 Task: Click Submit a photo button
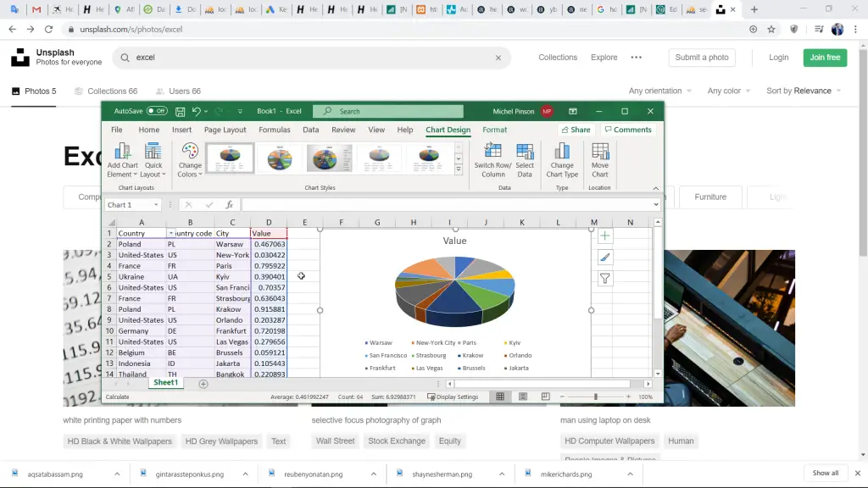(x=702, y=58)
